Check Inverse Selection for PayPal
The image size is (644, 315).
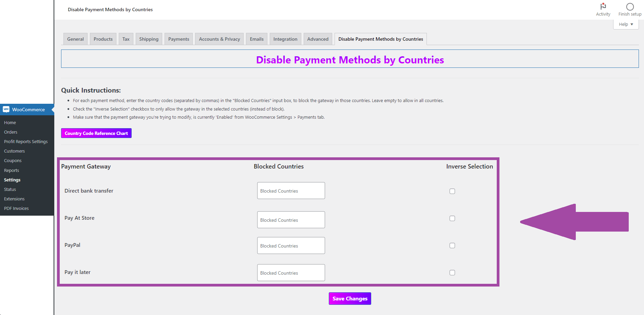(452, 245)
